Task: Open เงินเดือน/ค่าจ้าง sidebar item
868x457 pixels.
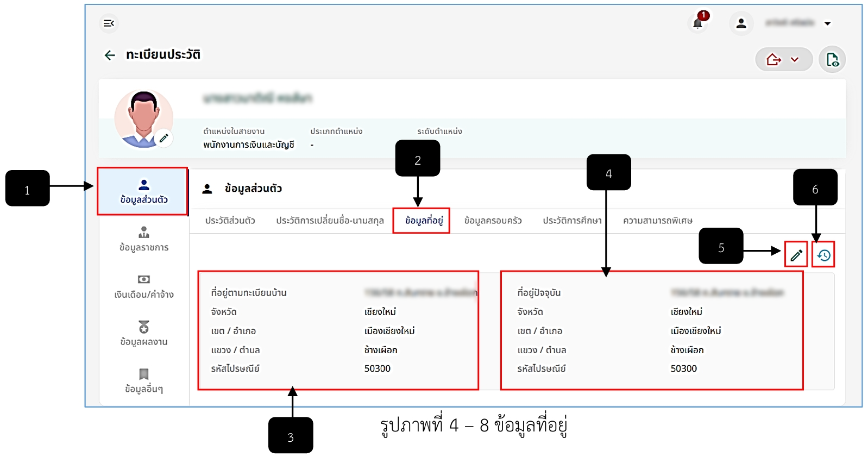Action: pos(144,287)
